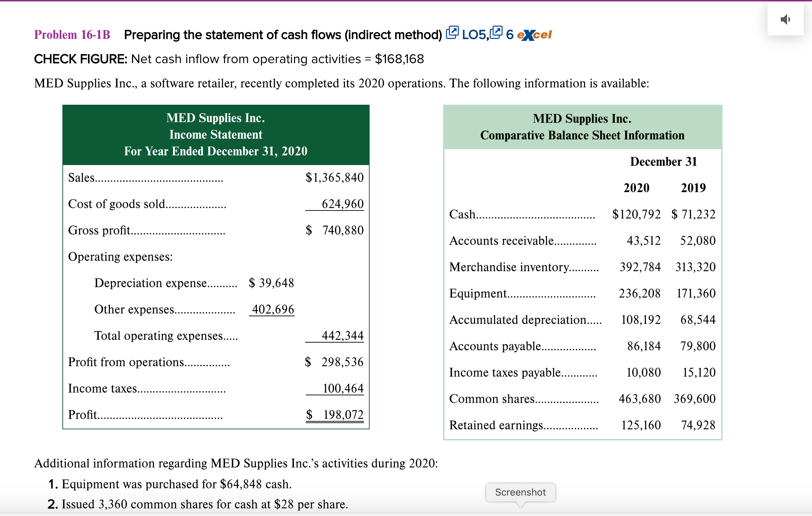Select the 2019 column heading
812x516 pixels.
click(694, 188)
